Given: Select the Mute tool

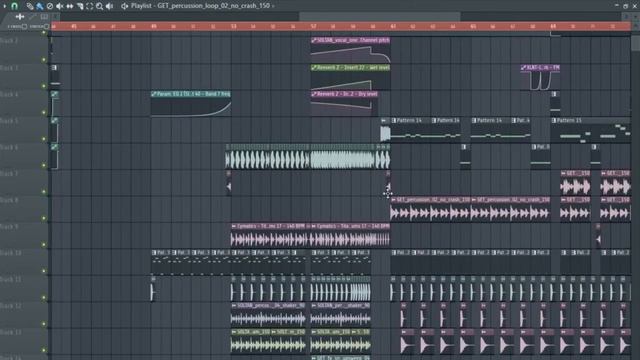Looking at the screenshot, I should (x=60, y=6).
